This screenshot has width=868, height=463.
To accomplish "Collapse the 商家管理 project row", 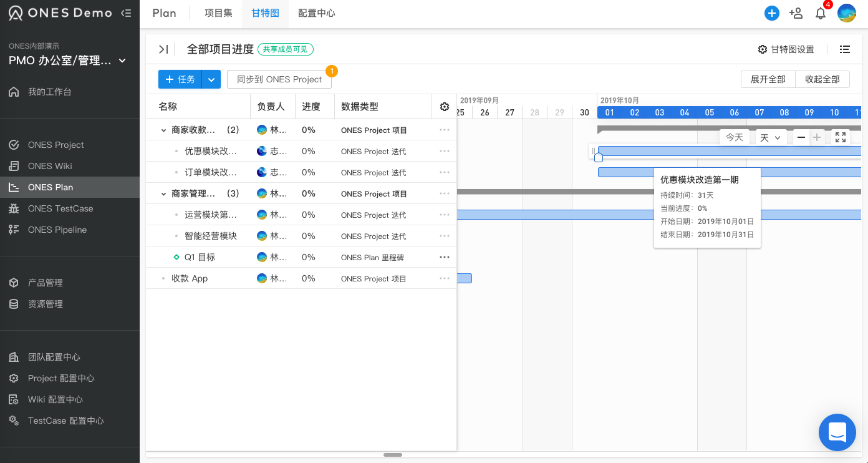I will point(164,194).
